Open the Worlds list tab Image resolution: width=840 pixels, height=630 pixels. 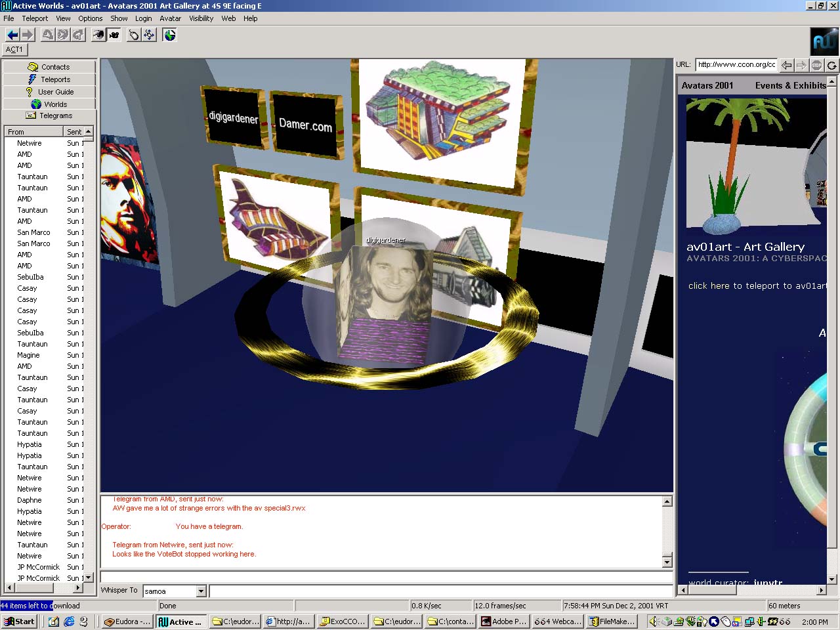click(49, 104)
